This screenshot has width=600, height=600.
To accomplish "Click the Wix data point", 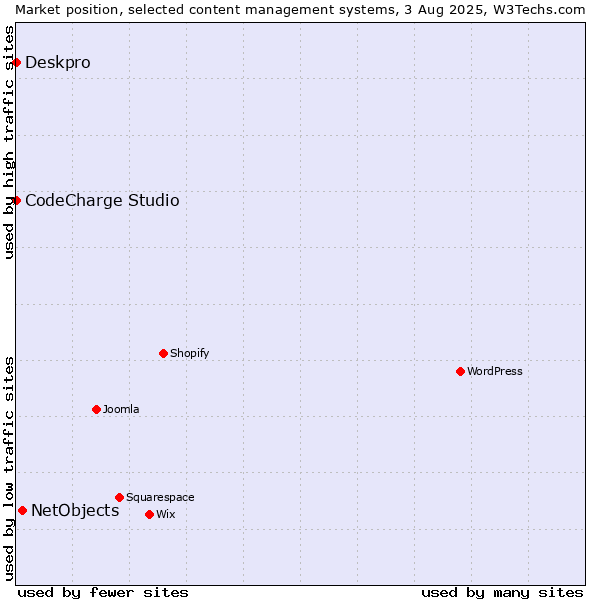I will (150, 515).
